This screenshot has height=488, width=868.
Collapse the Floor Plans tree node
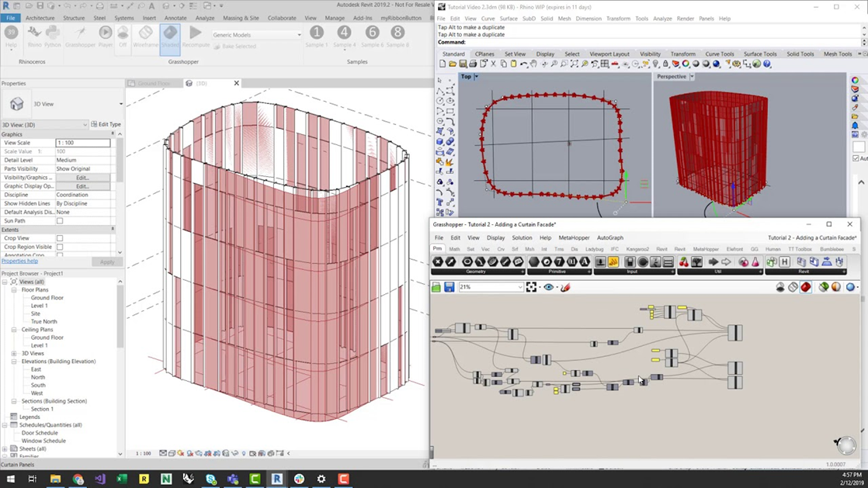(14, 290)
